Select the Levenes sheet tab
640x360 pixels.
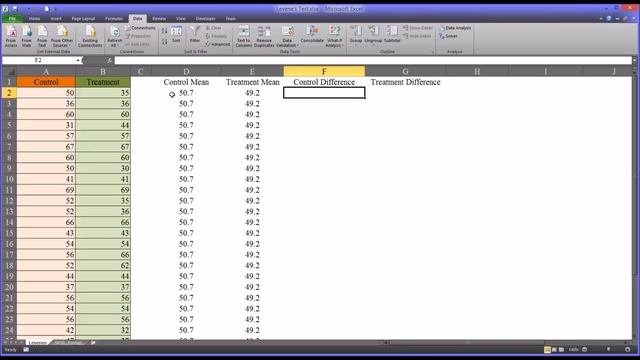tap(38, 343)
